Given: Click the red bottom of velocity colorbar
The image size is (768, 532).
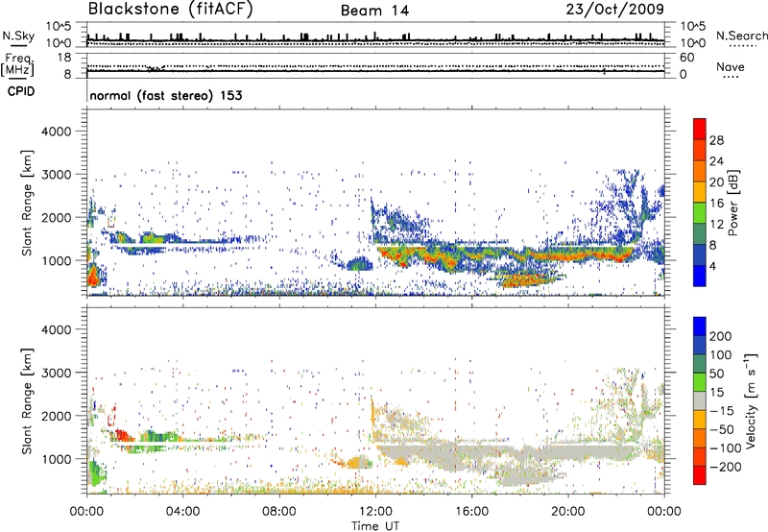Looking at the screenshot, I should pyautogui.click(x=700, y=475).
